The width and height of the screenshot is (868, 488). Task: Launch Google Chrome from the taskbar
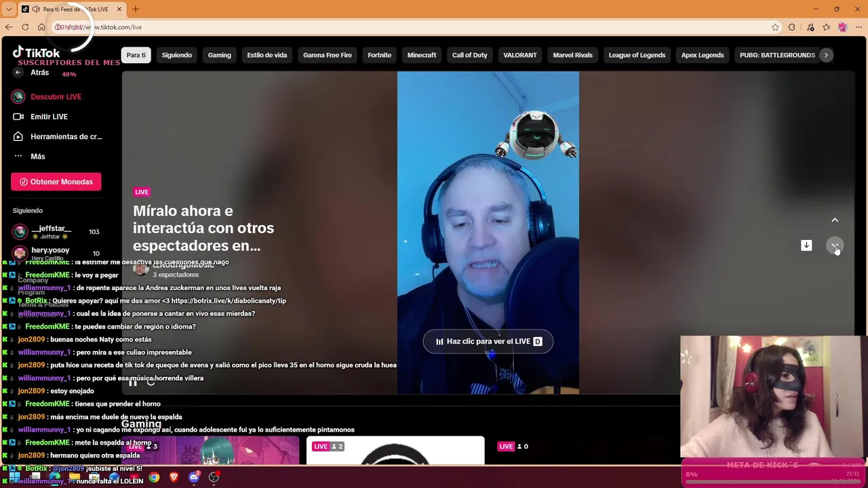(x=155, y=477)
